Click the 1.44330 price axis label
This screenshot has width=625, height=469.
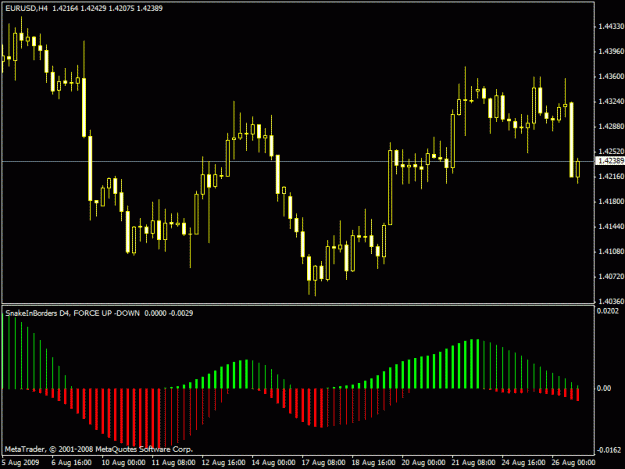[611, 26]
